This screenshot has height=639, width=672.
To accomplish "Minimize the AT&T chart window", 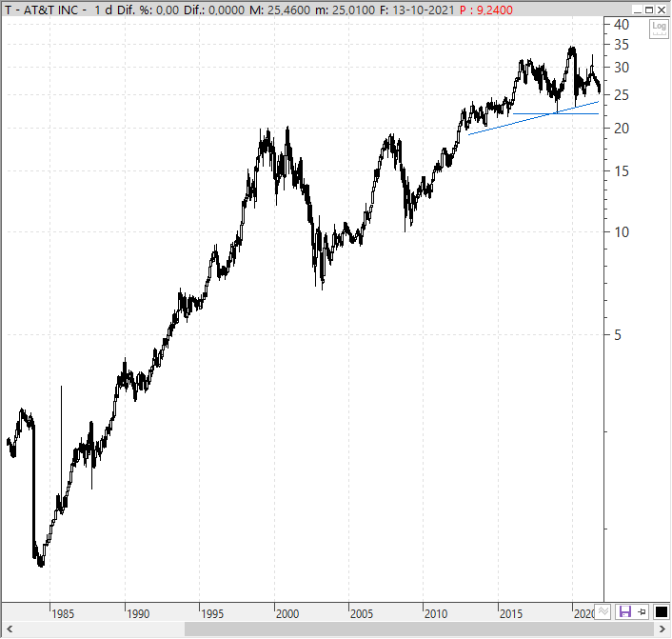I will coord(638,10).
